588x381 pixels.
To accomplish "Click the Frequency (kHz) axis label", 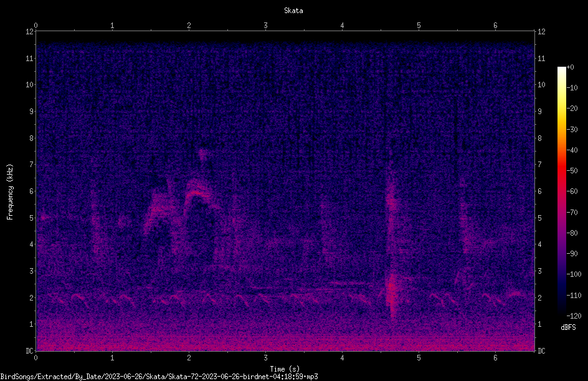I will click(10, 192).
